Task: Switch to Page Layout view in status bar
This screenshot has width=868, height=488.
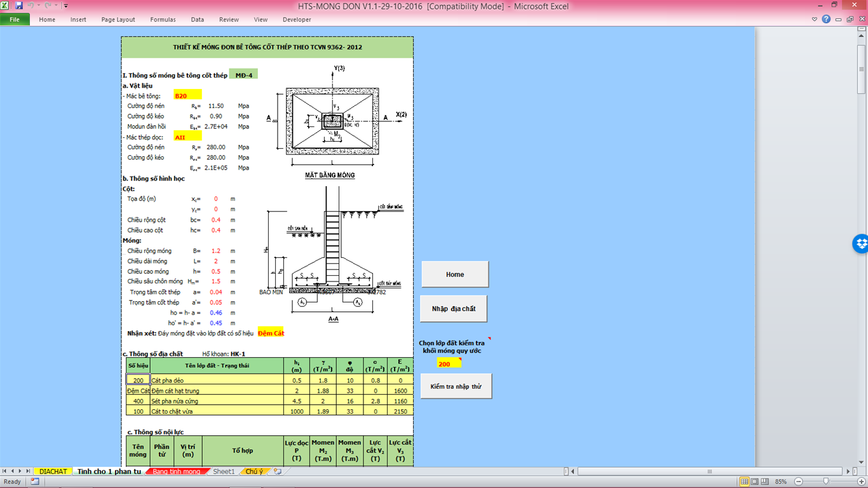Action: pyautogui.click(x=754, y=482)
